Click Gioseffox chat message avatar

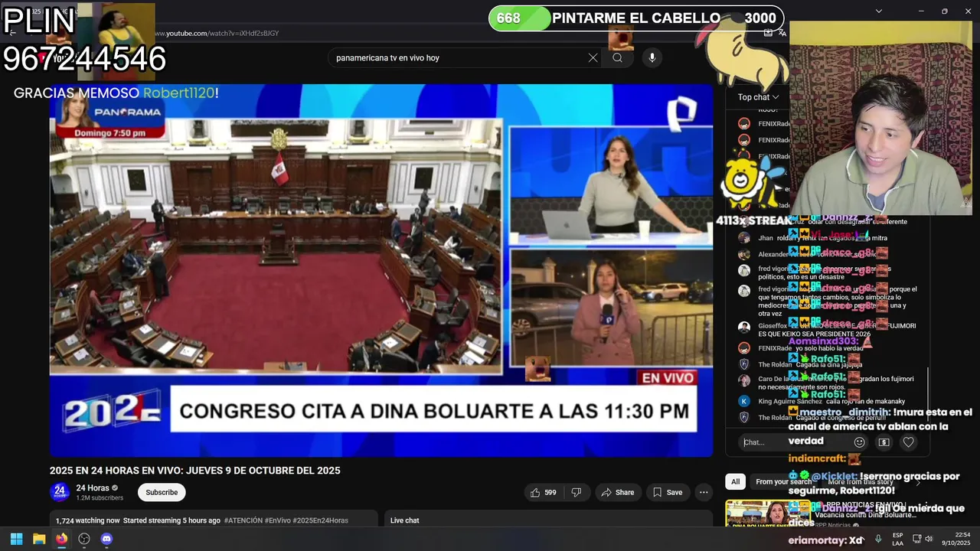pos(743,327)
